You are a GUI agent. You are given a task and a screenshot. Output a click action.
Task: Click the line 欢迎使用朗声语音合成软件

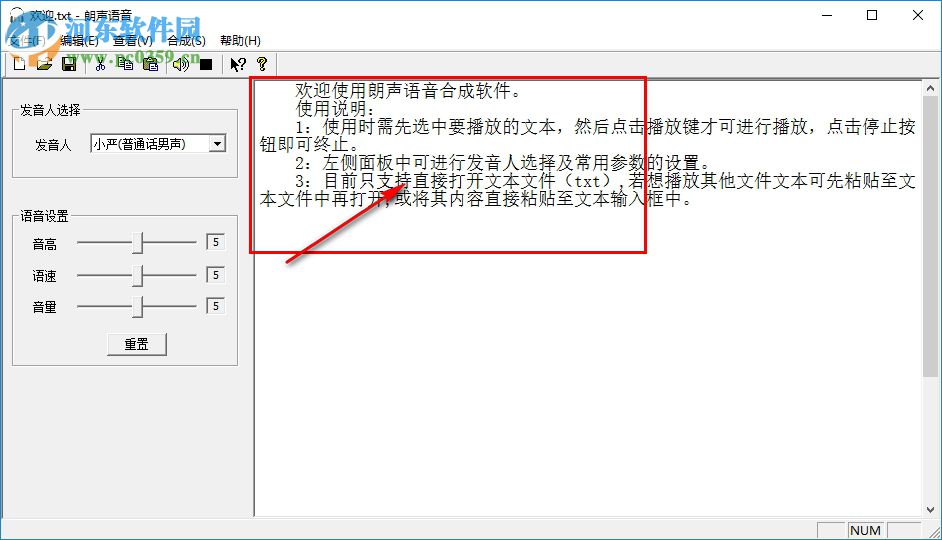point(408,91)
